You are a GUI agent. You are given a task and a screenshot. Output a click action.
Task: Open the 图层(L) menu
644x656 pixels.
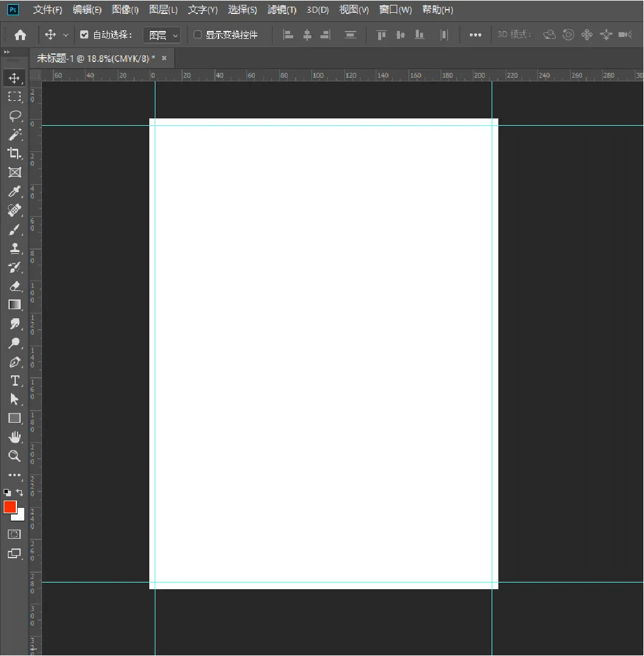(163, 10)
